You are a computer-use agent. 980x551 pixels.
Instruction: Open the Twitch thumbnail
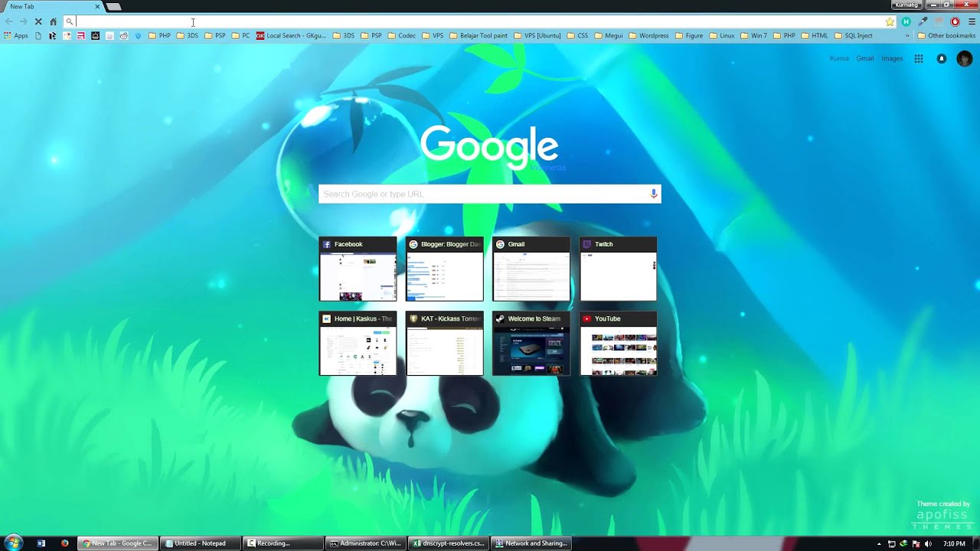618,269
